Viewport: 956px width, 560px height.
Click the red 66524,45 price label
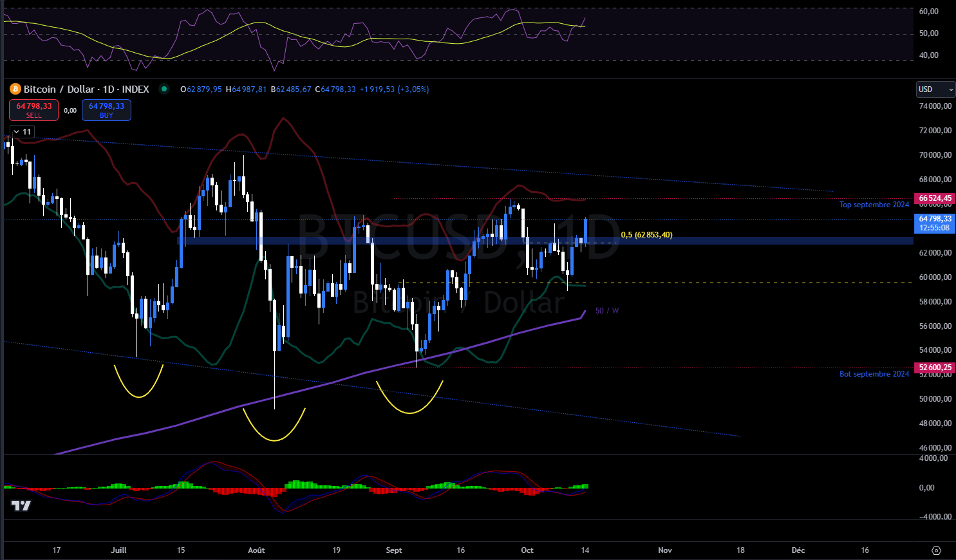tap(934, 198)
